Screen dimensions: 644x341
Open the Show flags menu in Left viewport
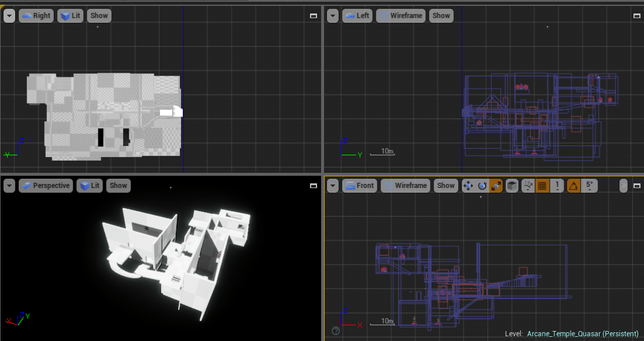point(441,16)
